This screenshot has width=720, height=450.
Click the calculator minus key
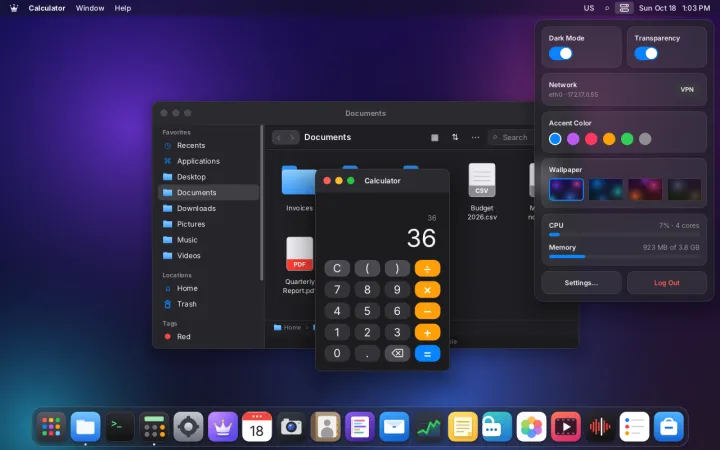pyautogui.click(x=427, y=311)
